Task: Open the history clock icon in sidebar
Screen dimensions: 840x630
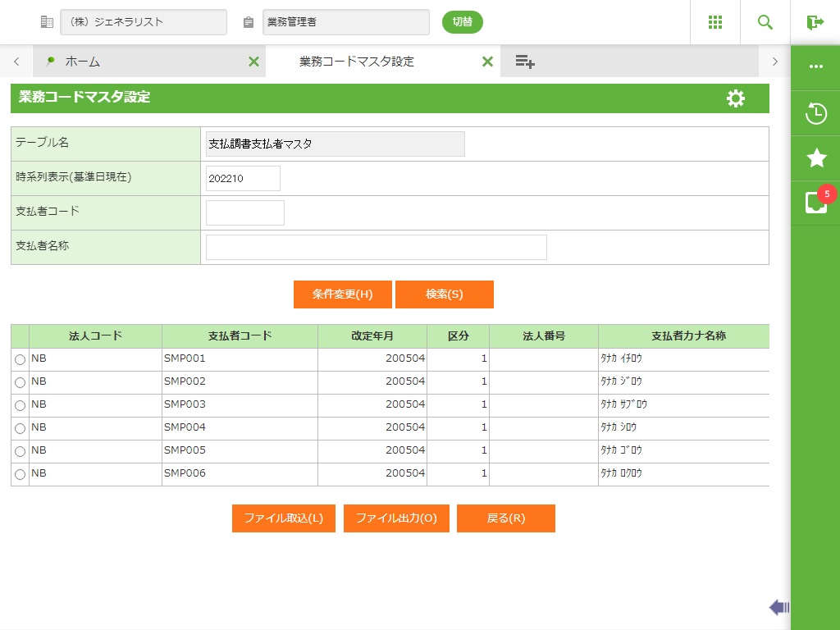Action: pos(815,113)
